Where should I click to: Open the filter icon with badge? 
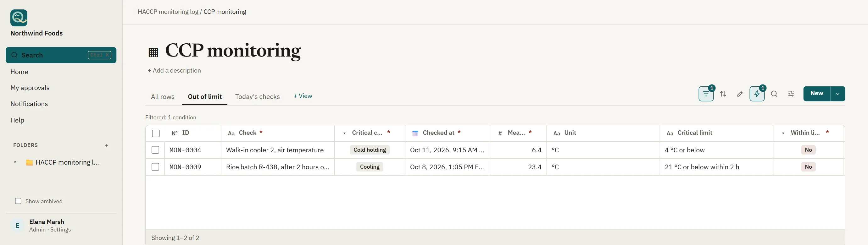coord(706,94)
